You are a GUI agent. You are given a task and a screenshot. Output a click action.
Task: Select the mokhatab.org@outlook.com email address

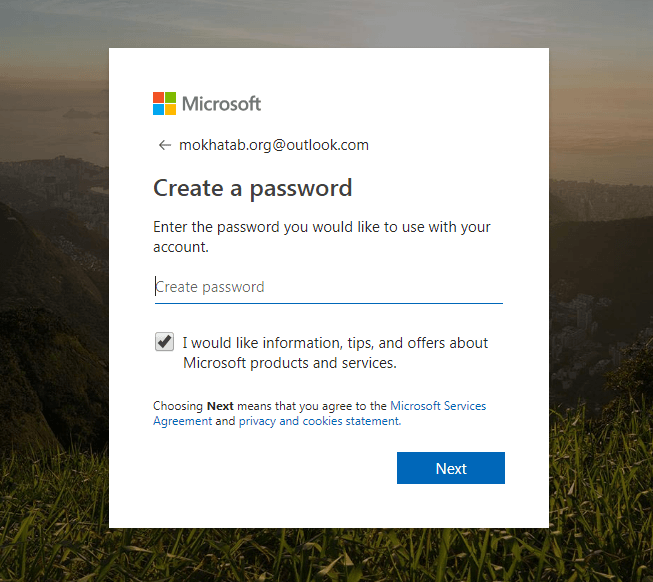coord(274,145)
